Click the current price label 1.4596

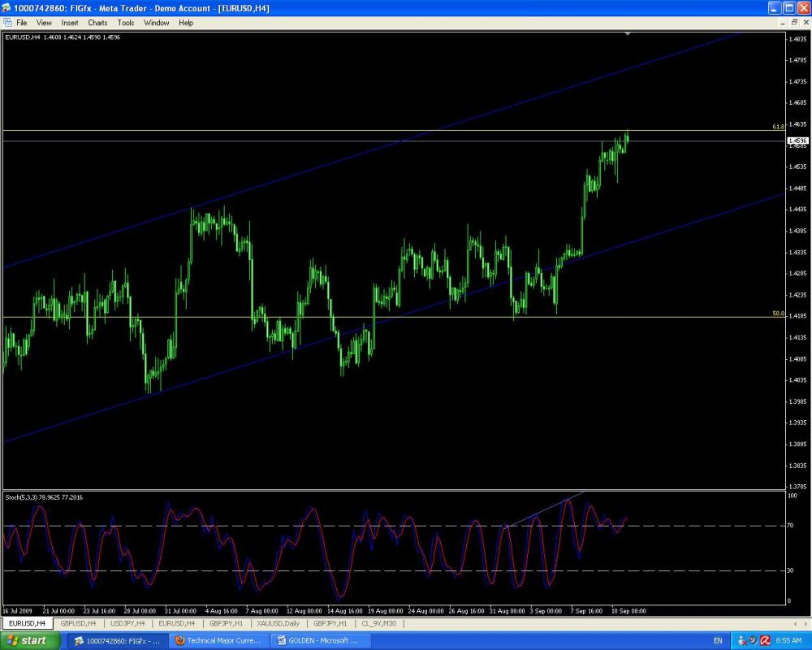click(797, 141)
